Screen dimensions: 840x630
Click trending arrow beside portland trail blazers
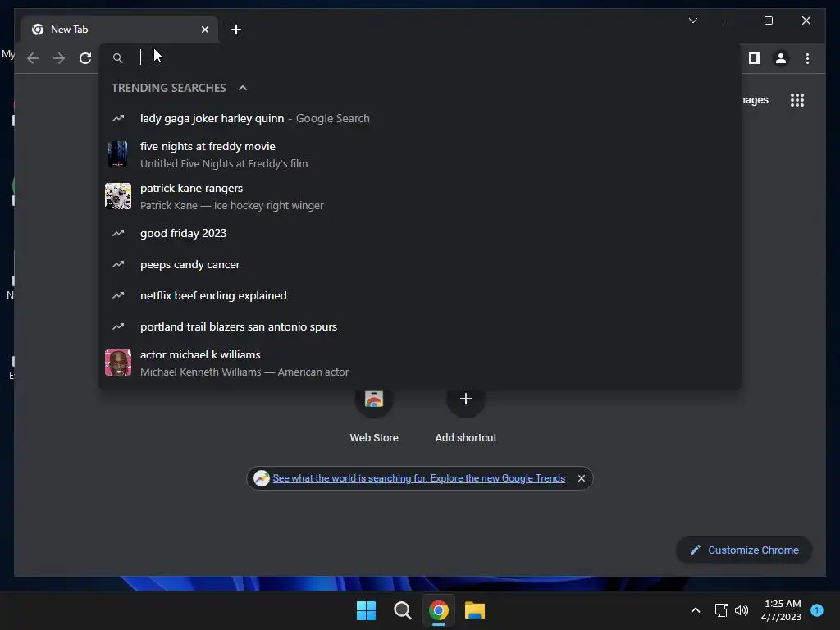(118, 326)
